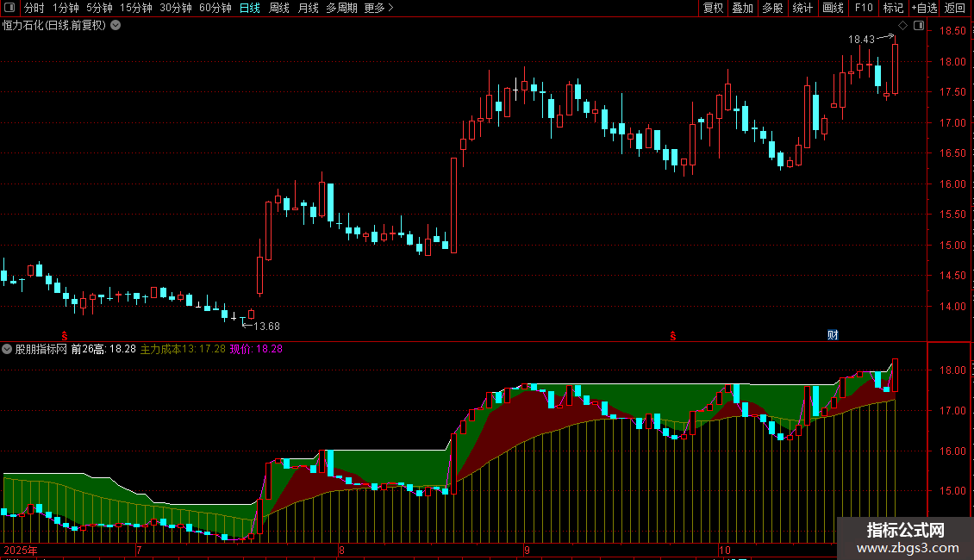The height and width of the screenshot is (560, 974).
Task: Open 统计 statistics tool
Action: pos(802,8)
